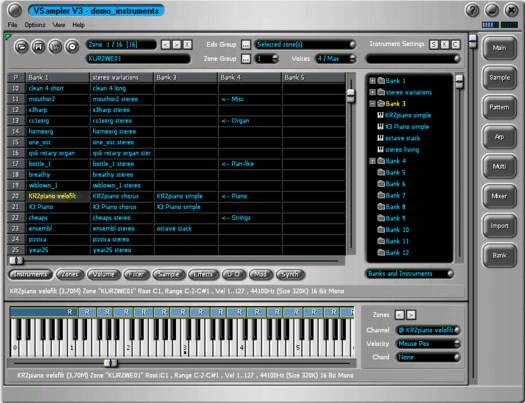Image resolution: width=525 pixels, height=403 pixels.
Task: Click the Edit Group ellipsis button
Action: (246, 45)
